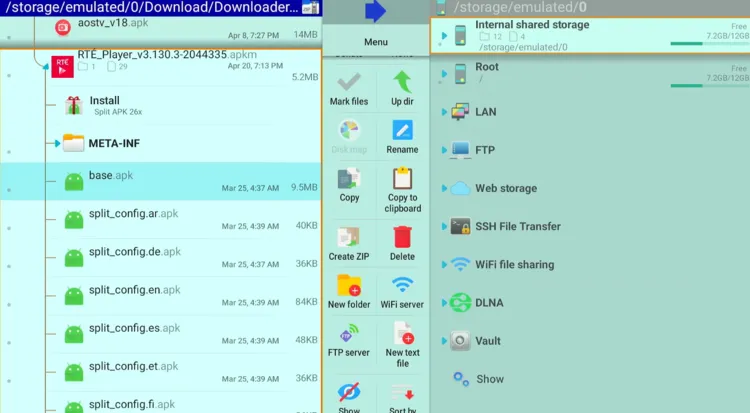This screenshot has height=413, width=750.
Task: Expand SSH File Transfer section
Action: pyautogui.click(x=444, y=226)
